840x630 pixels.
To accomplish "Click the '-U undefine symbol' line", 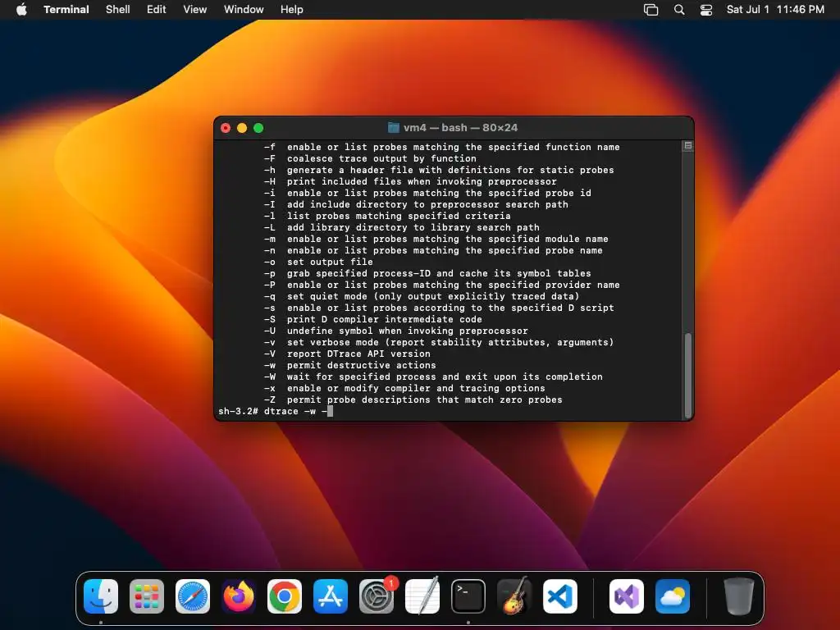I will 396,331.
